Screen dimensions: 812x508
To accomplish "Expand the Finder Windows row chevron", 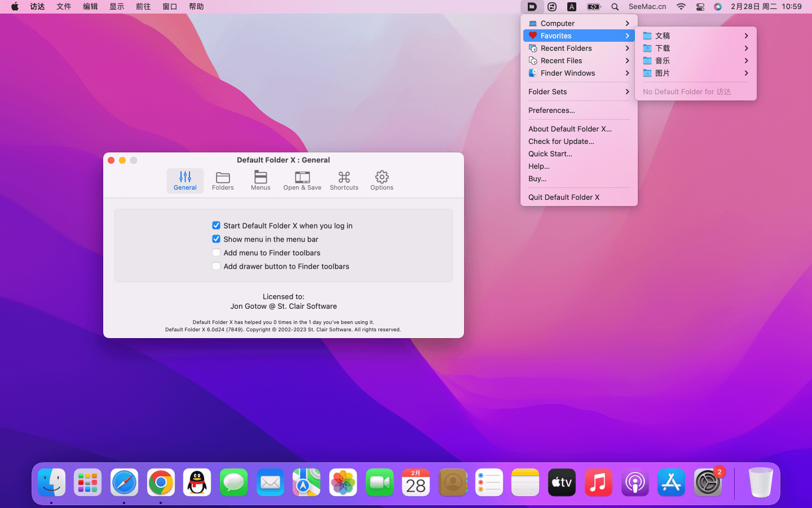I will coord(627,73).
